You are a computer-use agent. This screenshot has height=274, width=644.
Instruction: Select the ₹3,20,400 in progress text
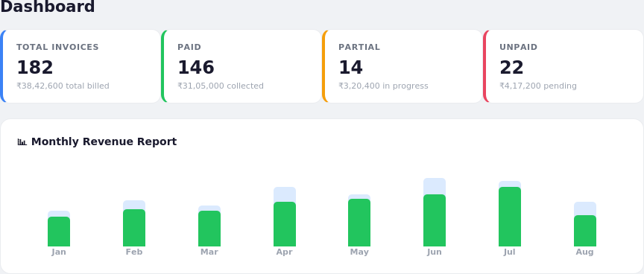[383, 86]
